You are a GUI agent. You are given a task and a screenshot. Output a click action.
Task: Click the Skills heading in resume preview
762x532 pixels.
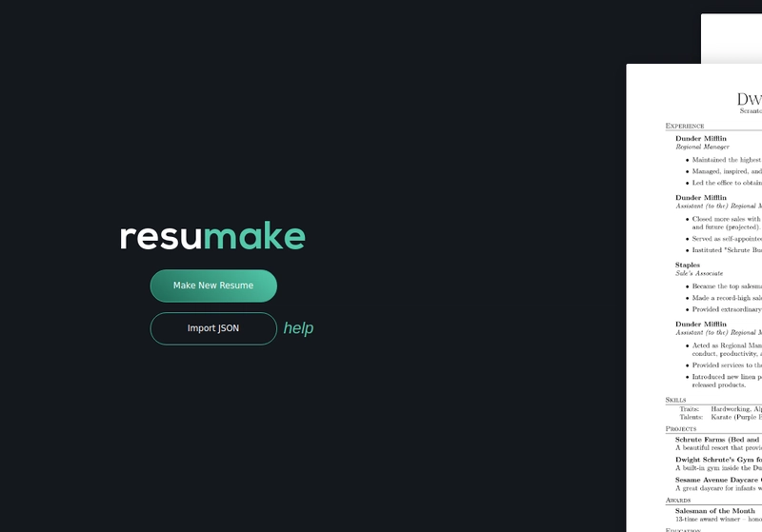[675, 400]
